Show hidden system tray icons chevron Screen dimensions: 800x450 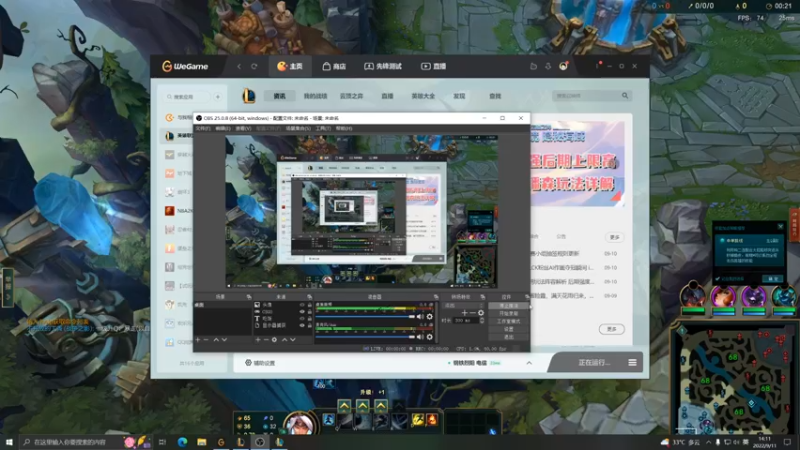click(x=708, y=442)
